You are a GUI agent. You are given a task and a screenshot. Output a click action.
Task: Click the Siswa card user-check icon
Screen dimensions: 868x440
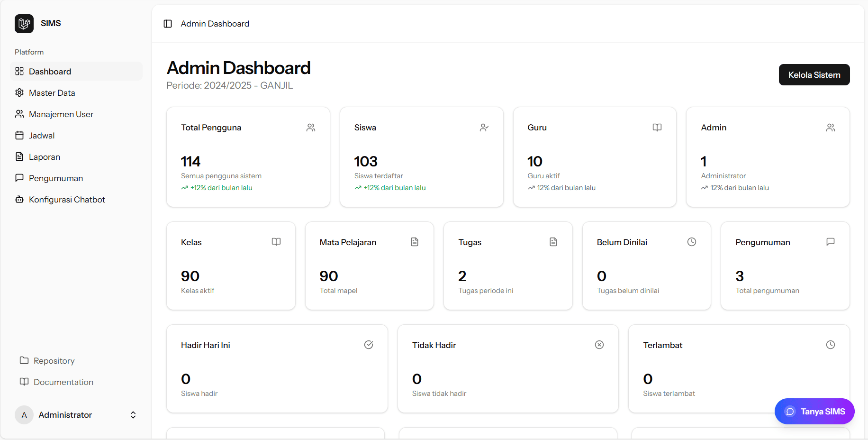click(484, 128)
